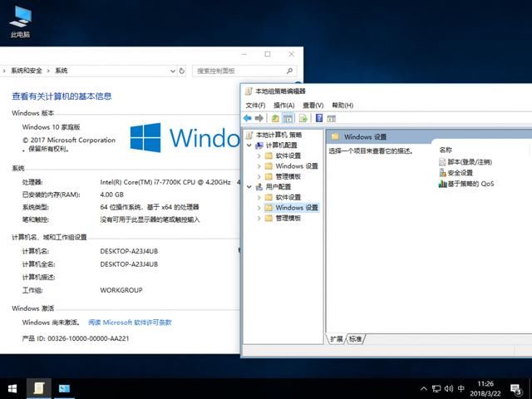Click the volume speaker tray icon
The height and width of the screenshot is (399, 532).
(449, 388)
